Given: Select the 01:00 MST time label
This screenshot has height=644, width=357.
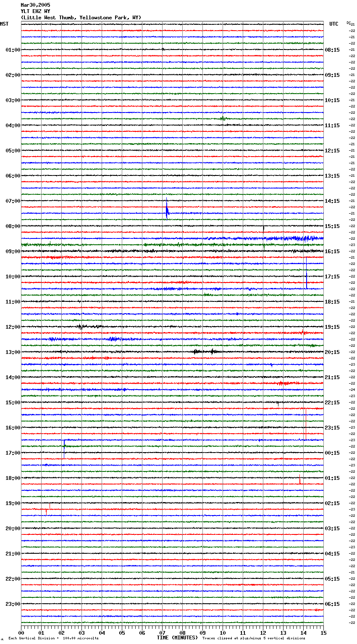Looking at the screenshot, I should tap(13, 50).
